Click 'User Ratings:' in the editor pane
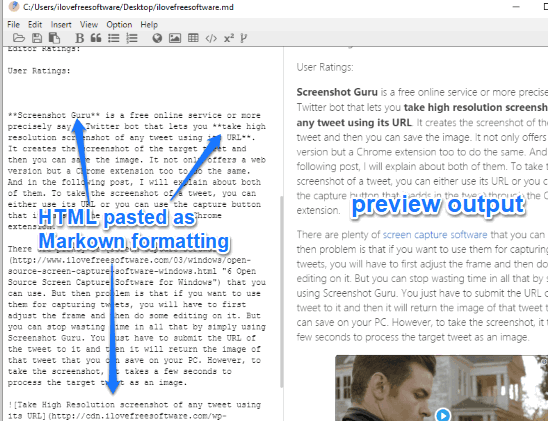The height and width of the screenshot is (421, 548). (39, 71)
